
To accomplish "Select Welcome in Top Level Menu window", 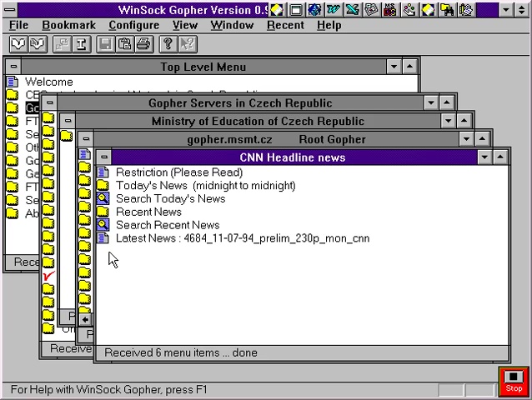I will click(49, 82).
